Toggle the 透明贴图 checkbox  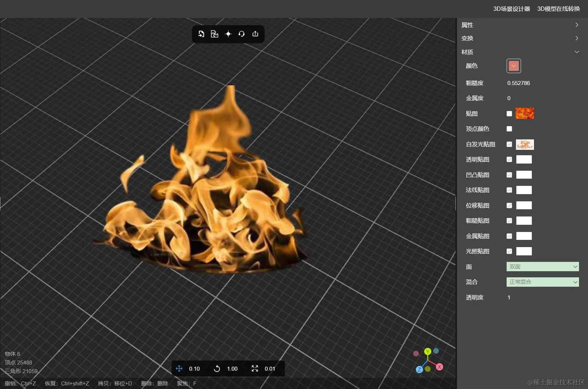[x=509, y=159]
